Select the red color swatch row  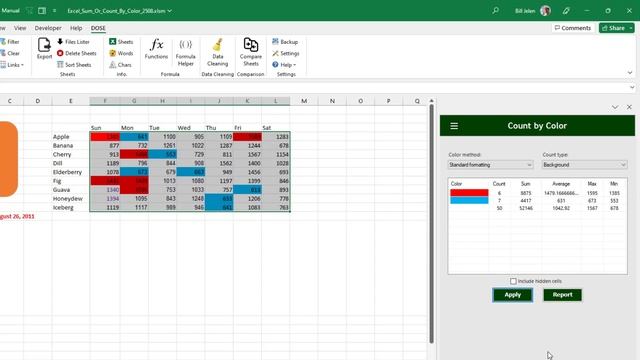469,193
